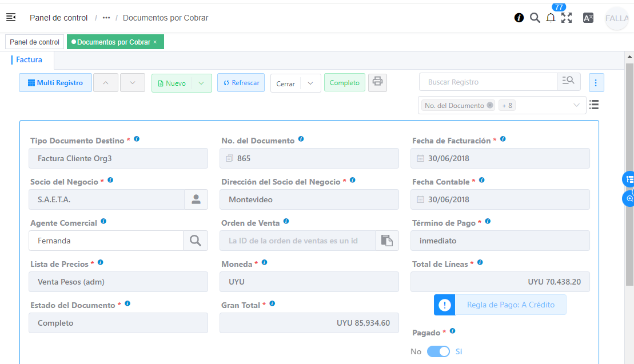Toggle the Pagado switch

pyautogui.click(x=438, y=351)
